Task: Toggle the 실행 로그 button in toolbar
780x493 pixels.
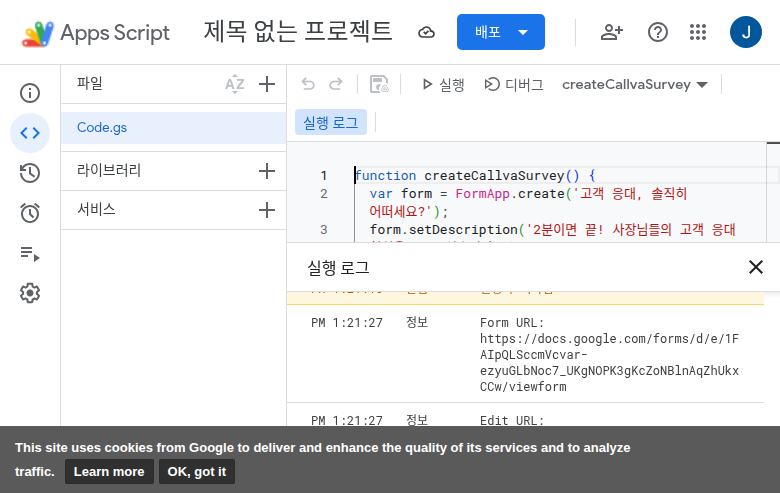Action: click(x=331, y=121)
